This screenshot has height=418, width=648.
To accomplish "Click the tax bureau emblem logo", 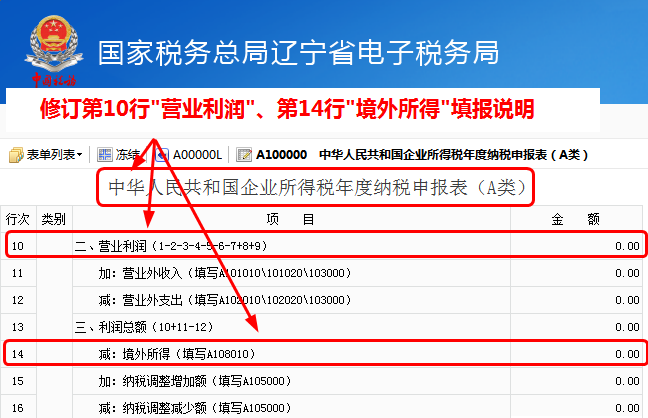I will click(x=54, y=50).
